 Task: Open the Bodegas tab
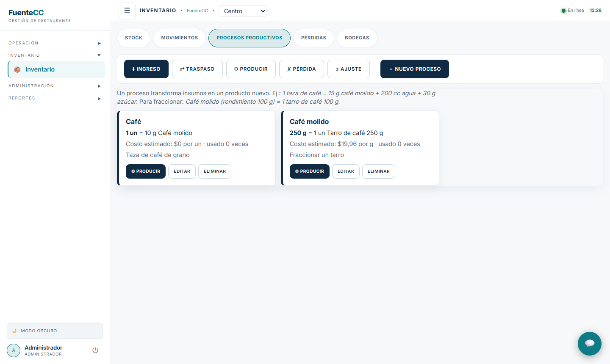(x=357, y=38)
